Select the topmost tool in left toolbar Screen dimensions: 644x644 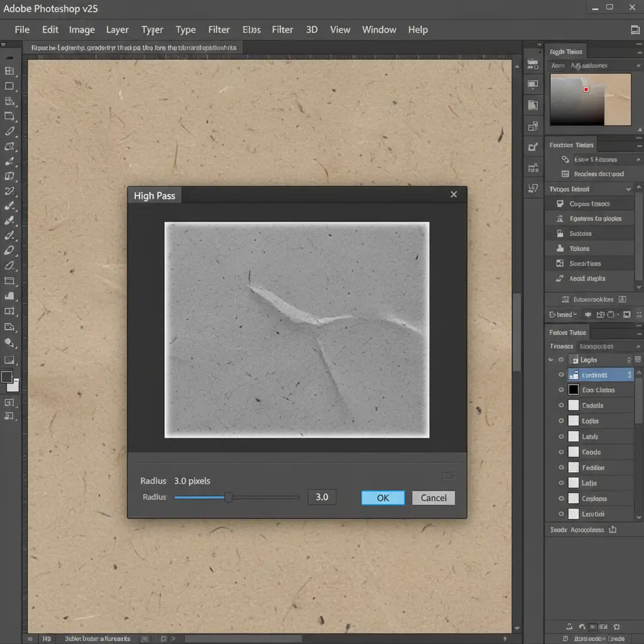pos(9,71)
